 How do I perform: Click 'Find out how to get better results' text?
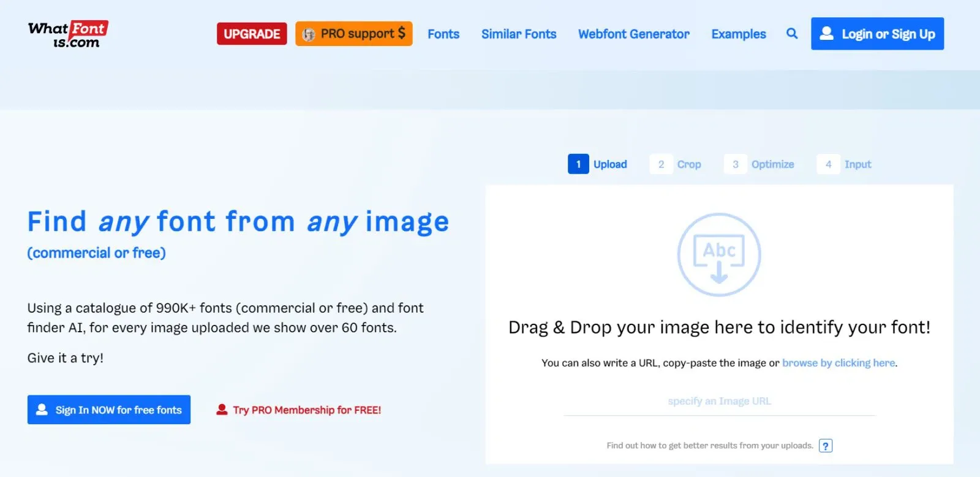[710, 446]
